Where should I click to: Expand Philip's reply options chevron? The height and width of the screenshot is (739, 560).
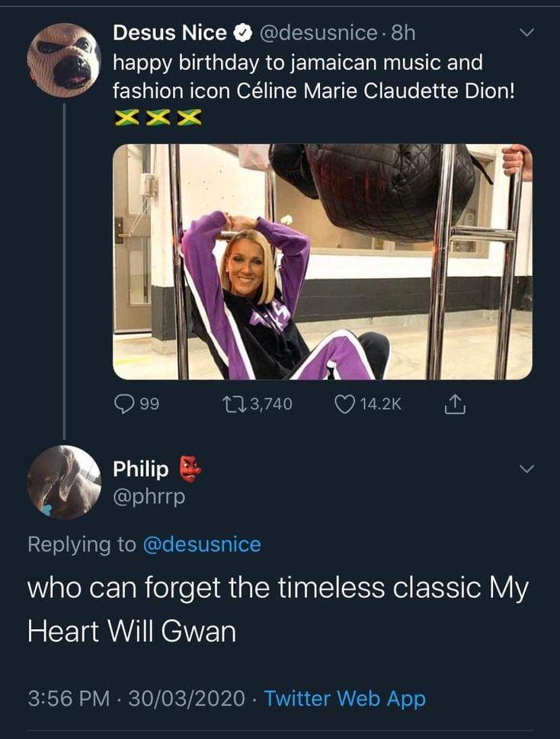[526, 469]
